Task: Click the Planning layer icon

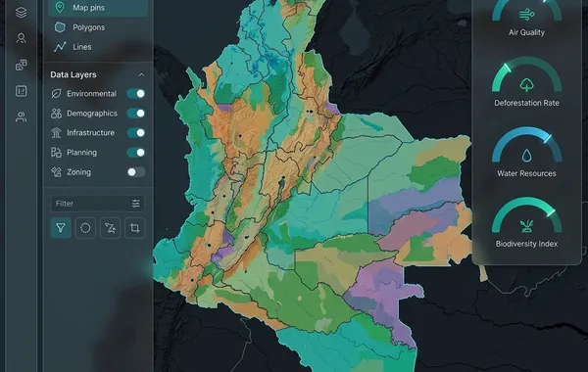Action: click(56, 153)
